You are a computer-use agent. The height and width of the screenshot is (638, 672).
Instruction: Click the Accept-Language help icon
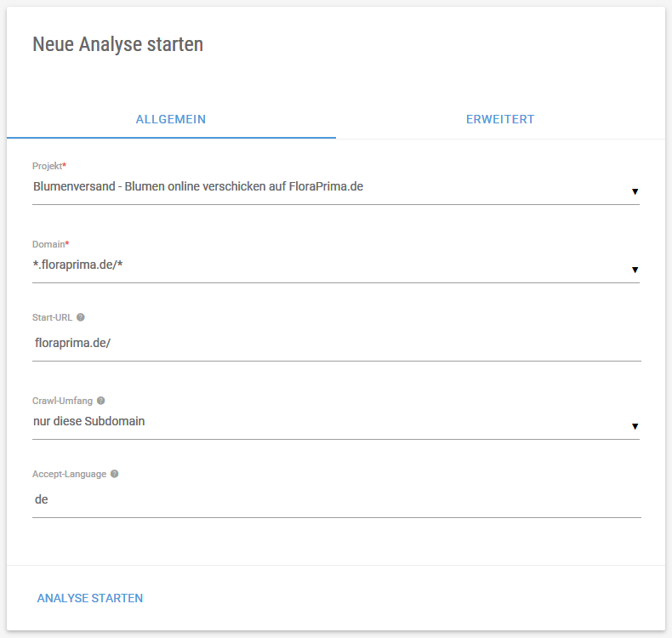tap(115, 474)
